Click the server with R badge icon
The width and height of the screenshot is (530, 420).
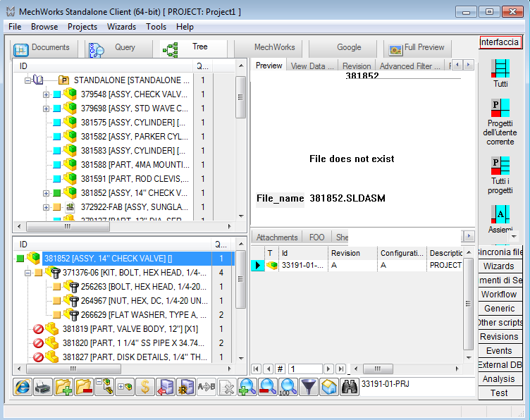click(186, 387)
